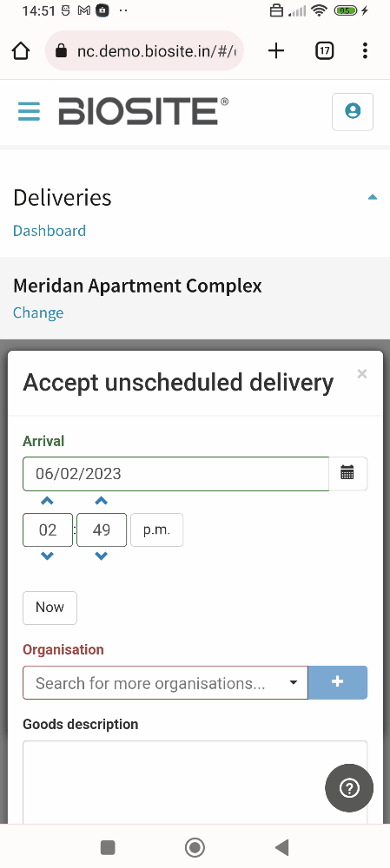Open browser three-dot overflow menu
The width and height of the screenshot is (390, 868).
365,51
